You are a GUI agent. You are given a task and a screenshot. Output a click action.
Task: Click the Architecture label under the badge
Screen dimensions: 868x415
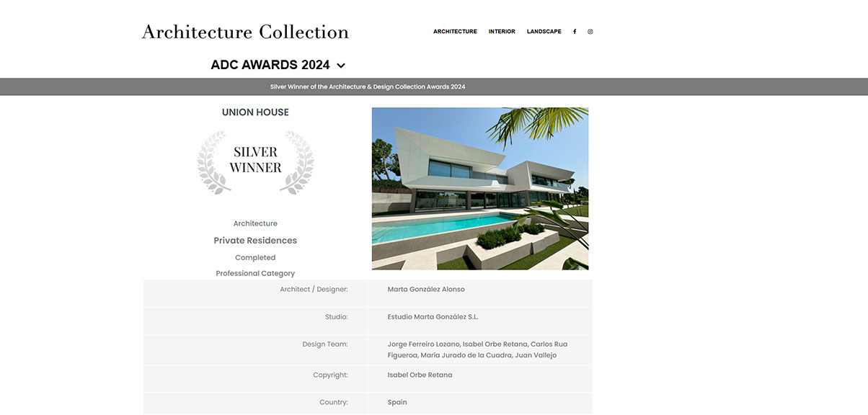255,224
